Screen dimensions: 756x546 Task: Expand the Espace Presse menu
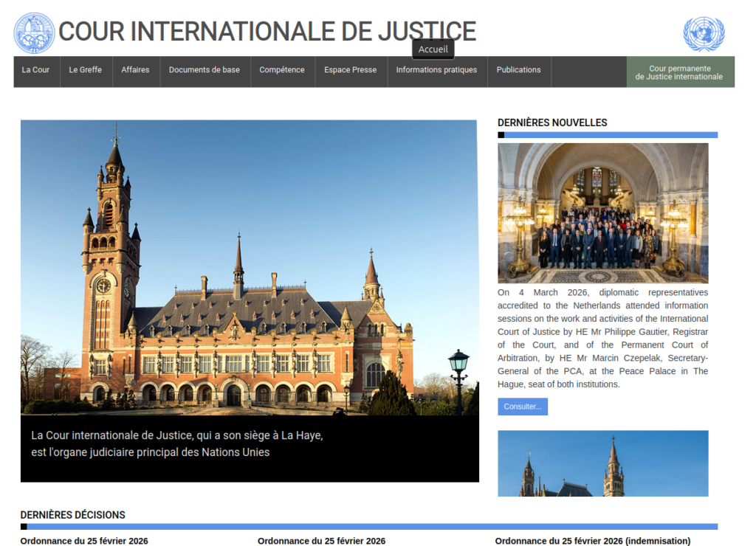tap(350, 70)
